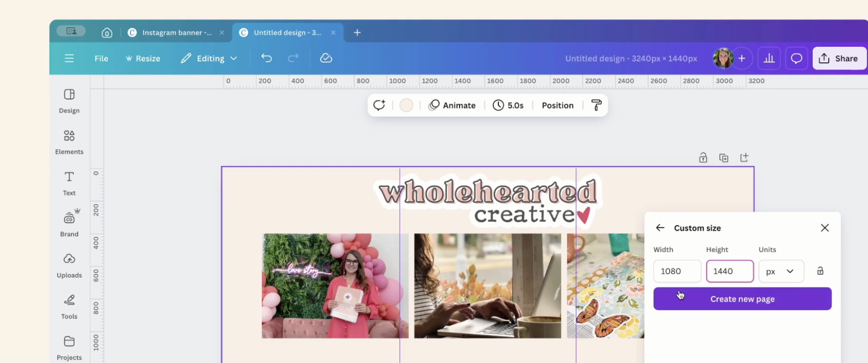Close the Instagram banner tab

coord(222,33)
